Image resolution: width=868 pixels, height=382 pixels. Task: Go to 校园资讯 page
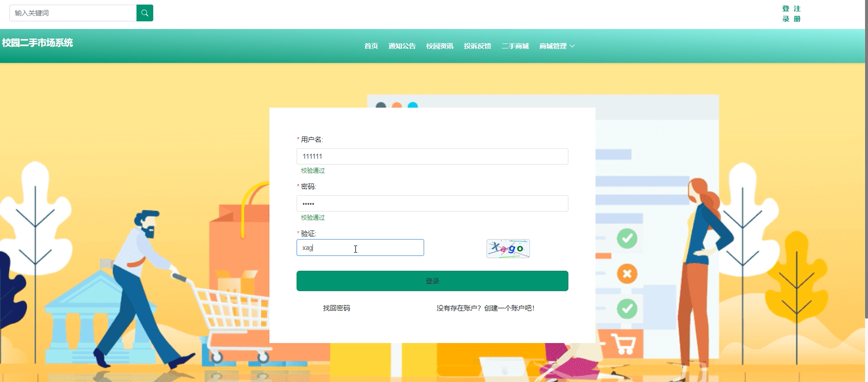439,46
